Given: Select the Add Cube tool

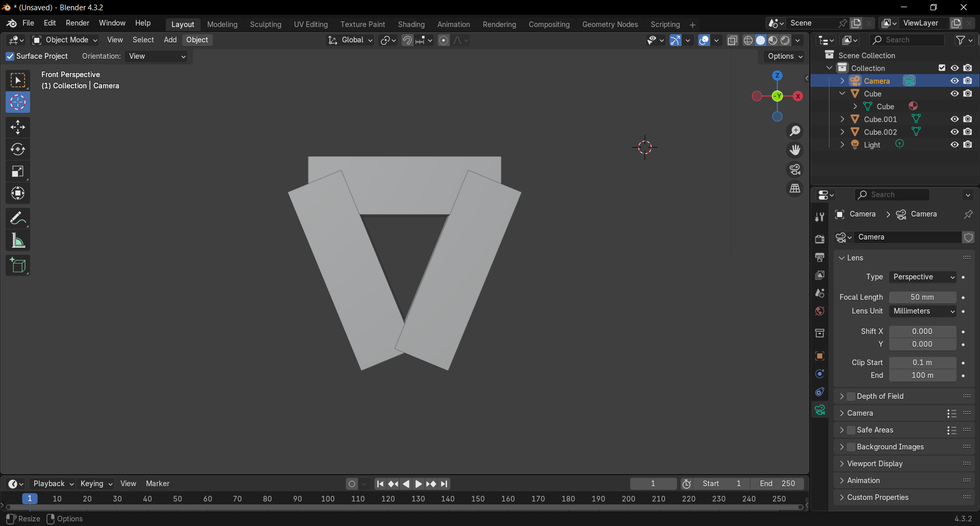Looking at the screenshot, I should click(x=18, y=266).
